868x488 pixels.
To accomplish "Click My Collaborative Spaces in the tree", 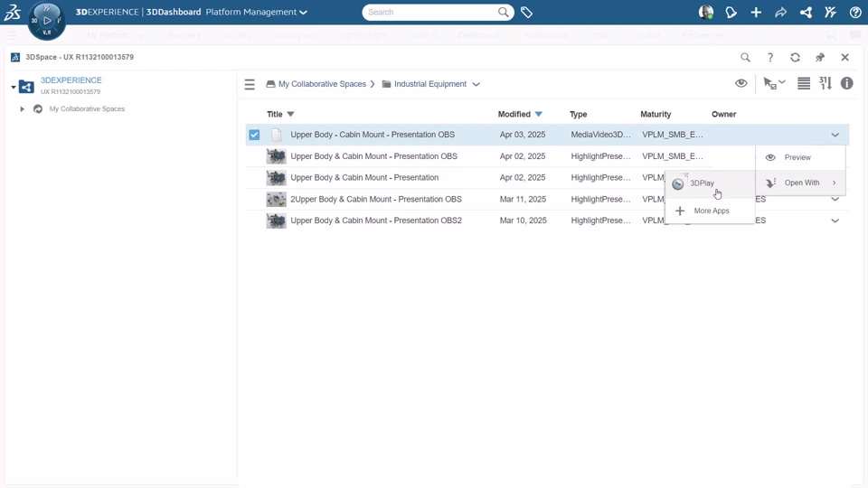I will (x=87, y=109).
